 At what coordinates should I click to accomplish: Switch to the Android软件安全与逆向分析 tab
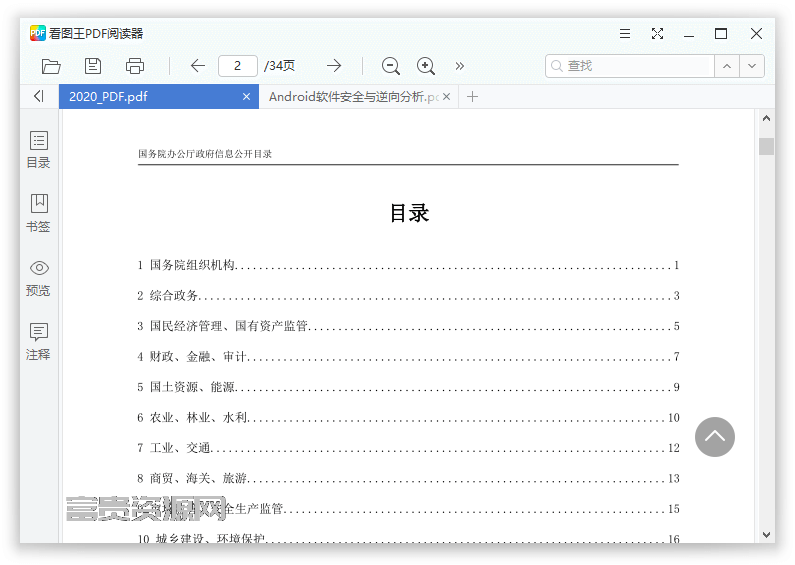click(x=354, y=96)
